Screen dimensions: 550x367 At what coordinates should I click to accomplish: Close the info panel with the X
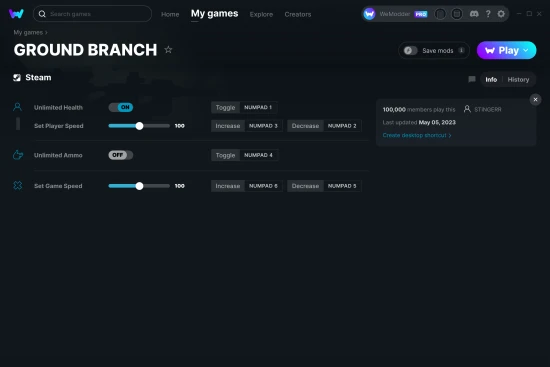point(535,100)
